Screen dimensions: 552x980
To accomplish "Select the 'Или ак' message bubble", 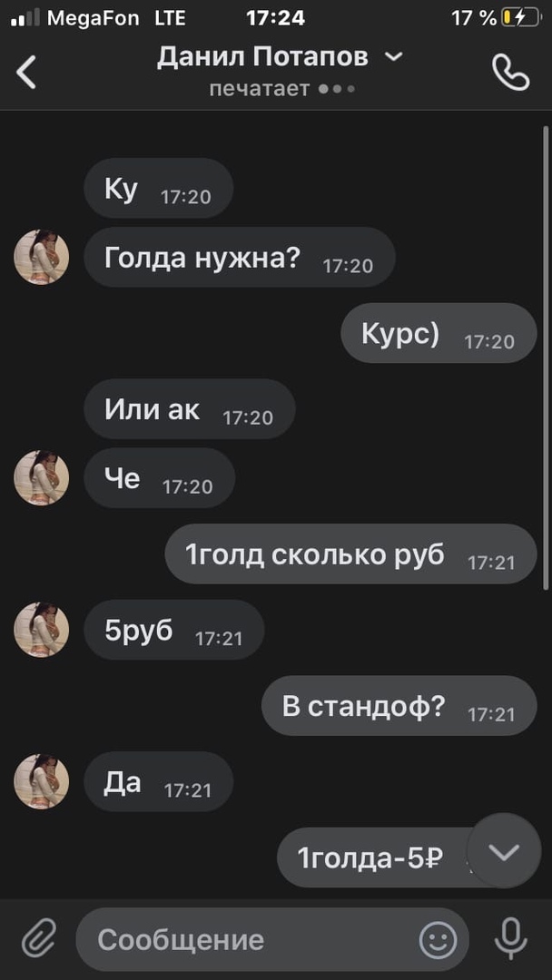I will pos(190,408).
